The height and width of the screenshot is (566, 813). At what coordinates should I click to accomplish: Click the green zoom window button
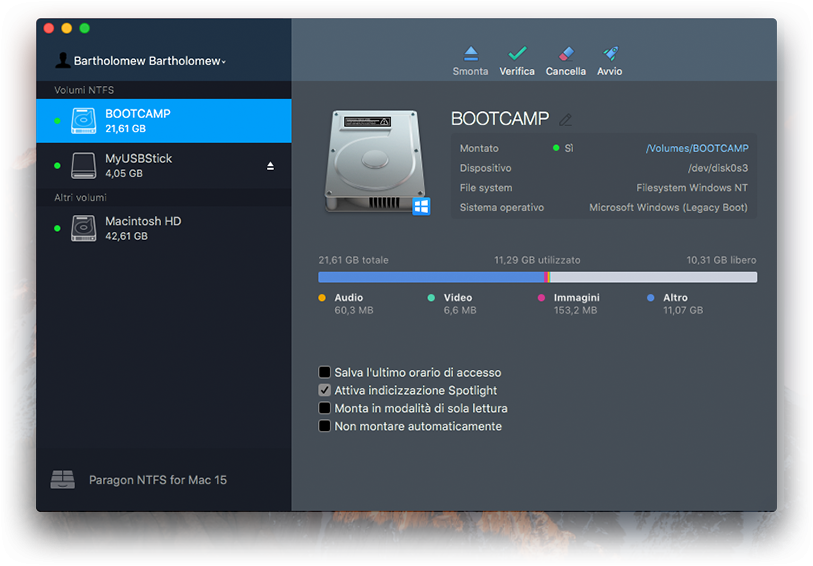pos(85,28)
